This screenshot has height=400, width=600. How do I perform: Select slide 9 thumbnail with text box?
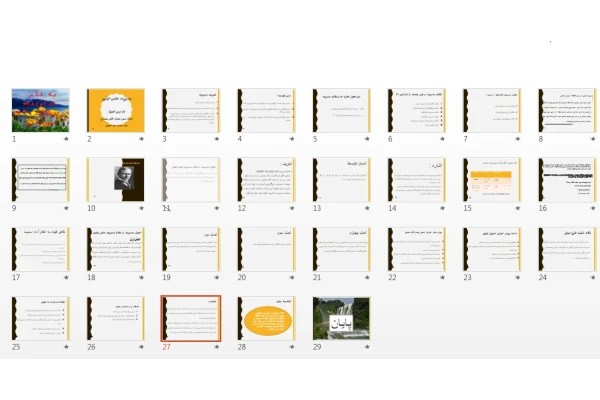click(41, 180)
